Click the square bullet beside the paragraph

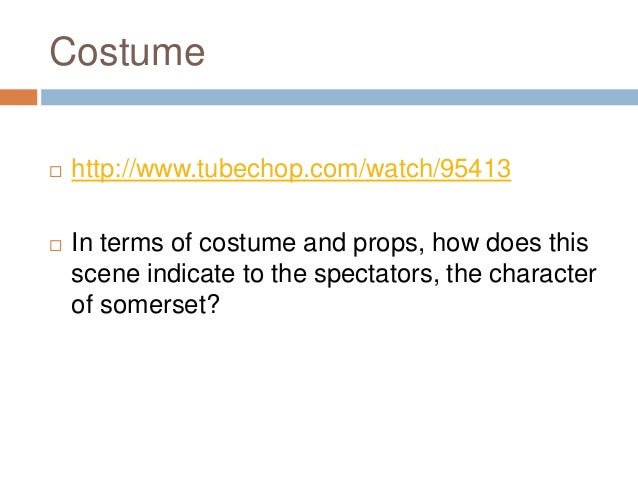[x=56, y=245]
